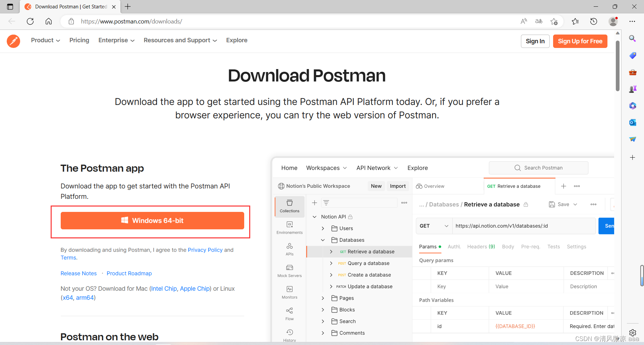The width and height of the screenshot is (644, 345).
Task: Switch to the Headers (9) tab
Action: click(481, 247)
